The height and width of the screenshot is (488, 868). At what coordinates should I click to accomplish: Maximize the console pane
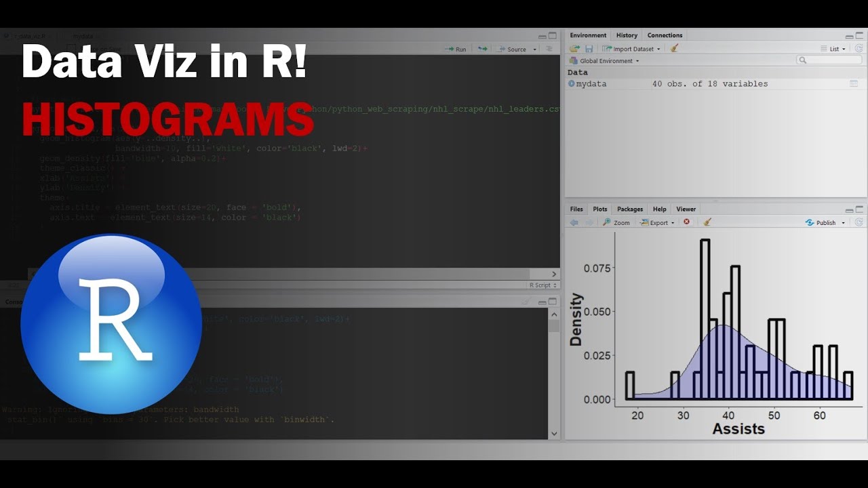553,302
